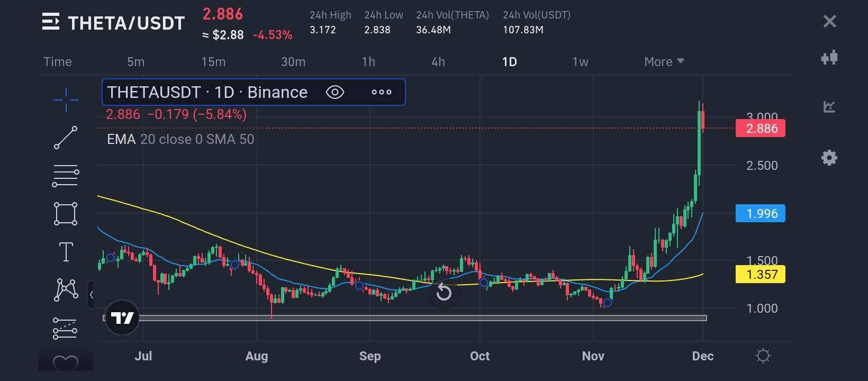Click the THETAUSDT · 1D · Binance legend

pos(207,92)
